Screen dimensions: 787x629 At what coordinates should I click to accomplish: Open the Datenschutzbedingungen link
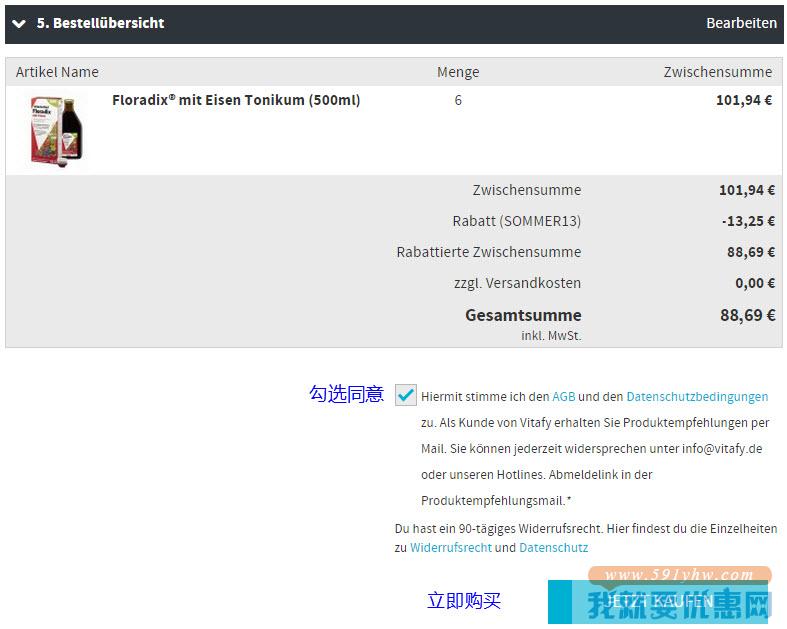pos(697,397)
